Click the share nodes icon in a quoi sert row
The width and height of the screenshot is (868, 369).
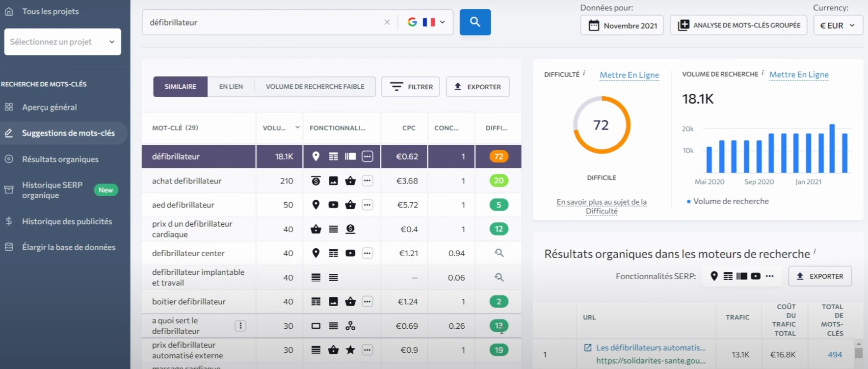click(x=350, y=326)
